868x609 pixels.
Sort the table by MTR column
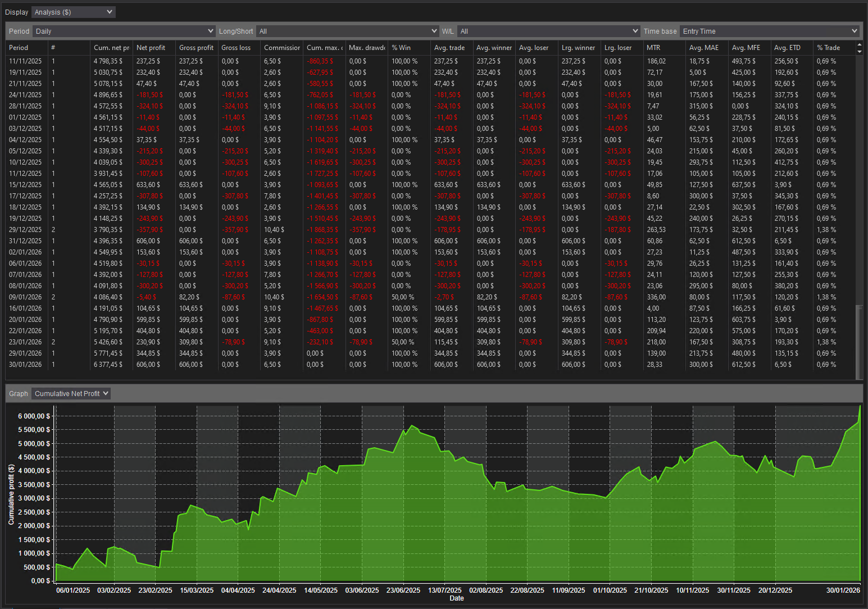[x=652, y=48]
